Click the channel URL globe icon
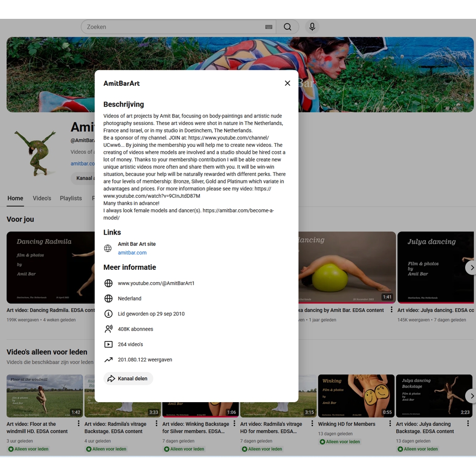The width and height of the screenshot is (476, 476). 109,283
